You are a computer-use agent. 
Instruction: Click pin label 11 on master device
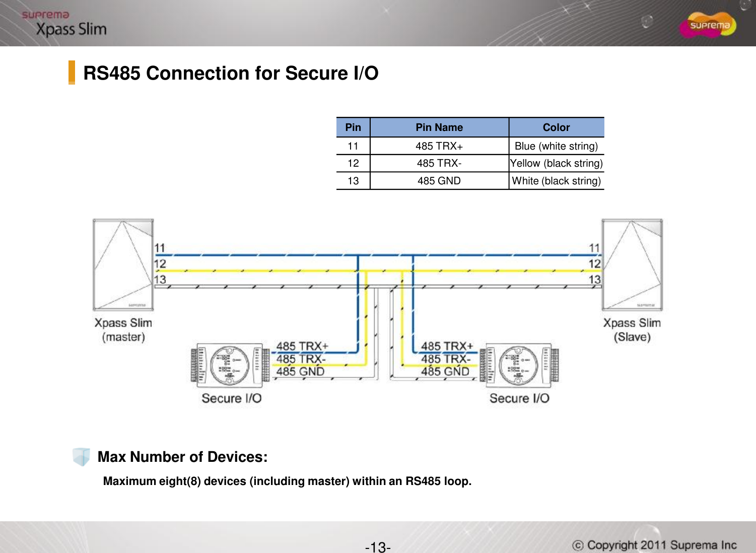[160, 248]
